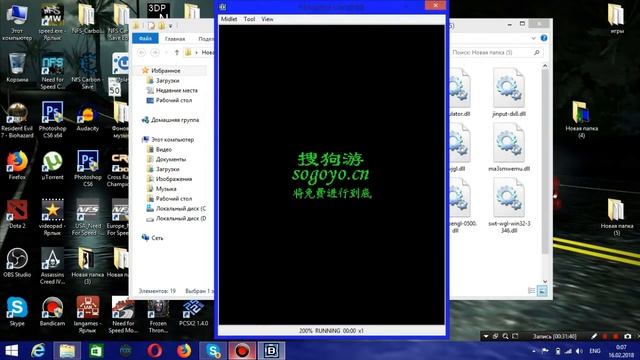Select the Photoshop CS6 x64 desktop icon
Screen dimensions: 640x360
(52, 120)
